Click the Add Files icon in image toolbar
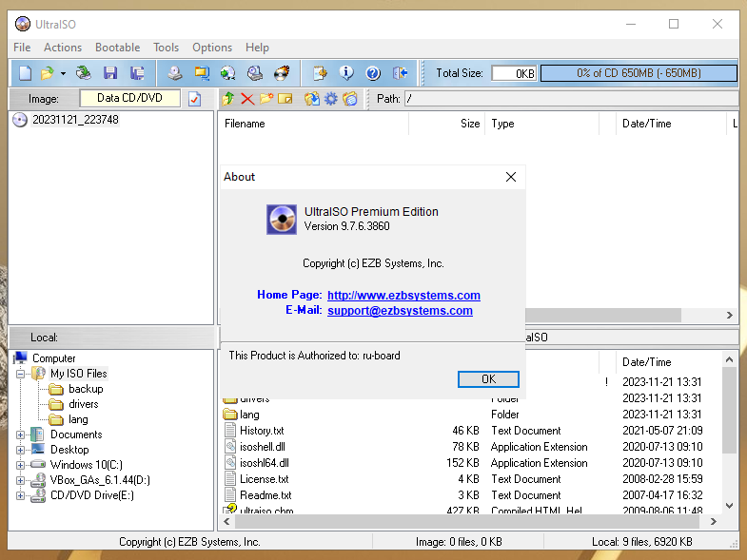This screenshot has width=747, height=560. point(312,99)
